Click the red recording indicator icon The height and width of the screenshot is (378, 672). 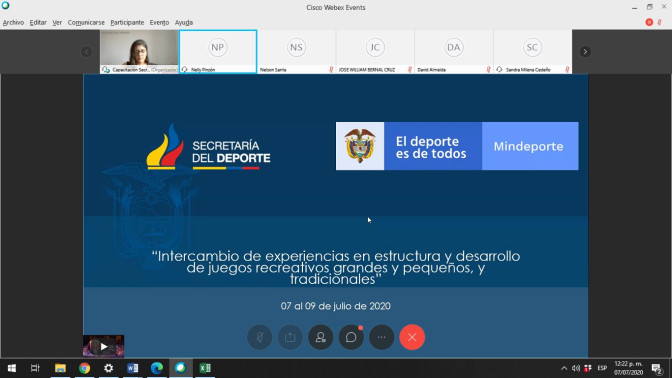tap(649, 22)
